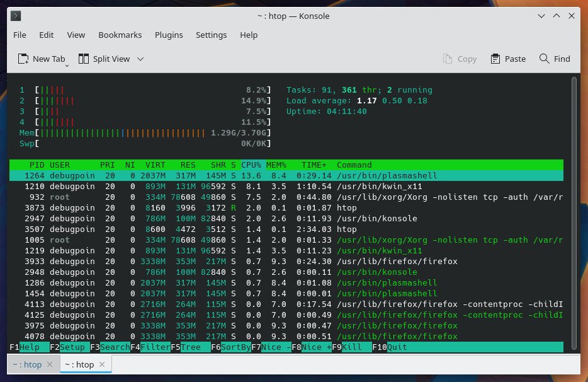Select the F3 Search function key
Screen dimensions: 588x382
(x=108, y=347)
